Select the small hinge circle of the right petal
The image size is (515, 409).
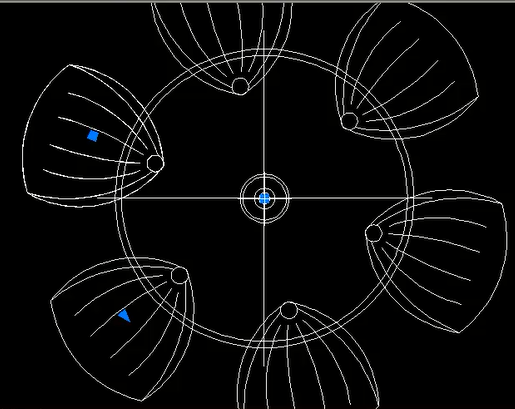[374, 233]
